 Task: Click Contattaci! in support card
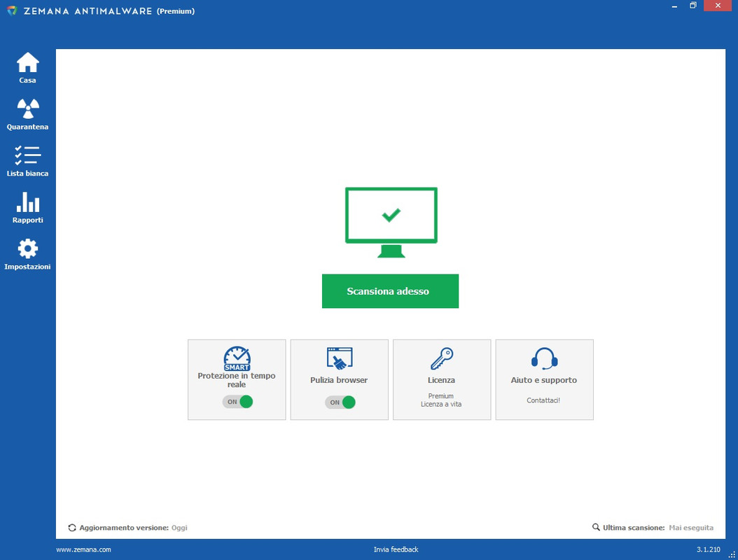click(x=543, y=400)
